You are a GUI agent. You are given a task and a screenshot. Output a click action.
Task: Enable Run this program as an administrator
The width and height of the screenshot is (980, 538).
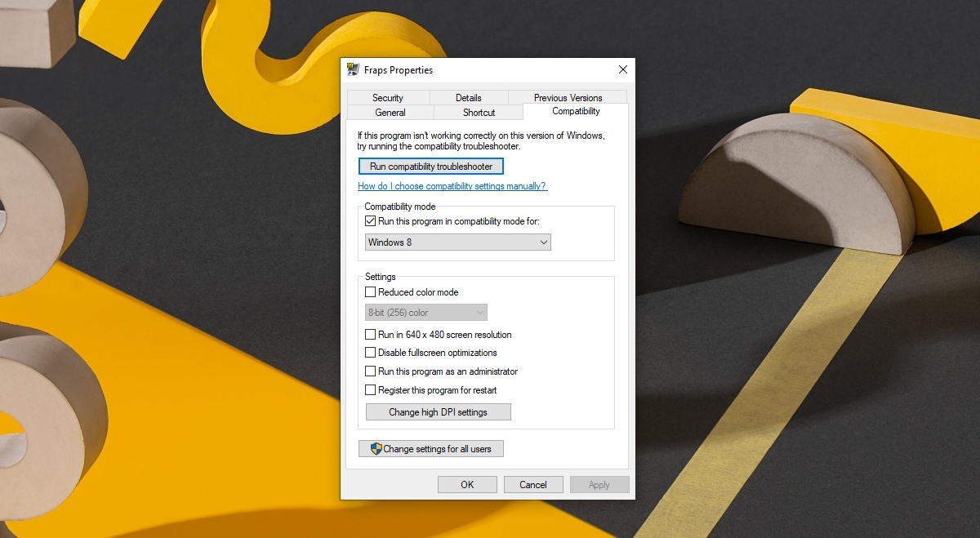tap(370, 371)
